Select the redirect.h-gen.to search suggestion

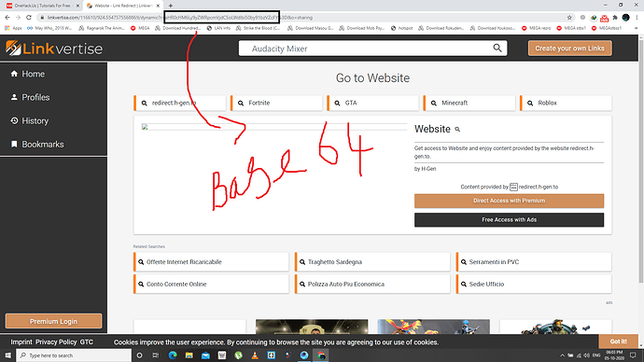pyautogui.click(x=180, y=103)
